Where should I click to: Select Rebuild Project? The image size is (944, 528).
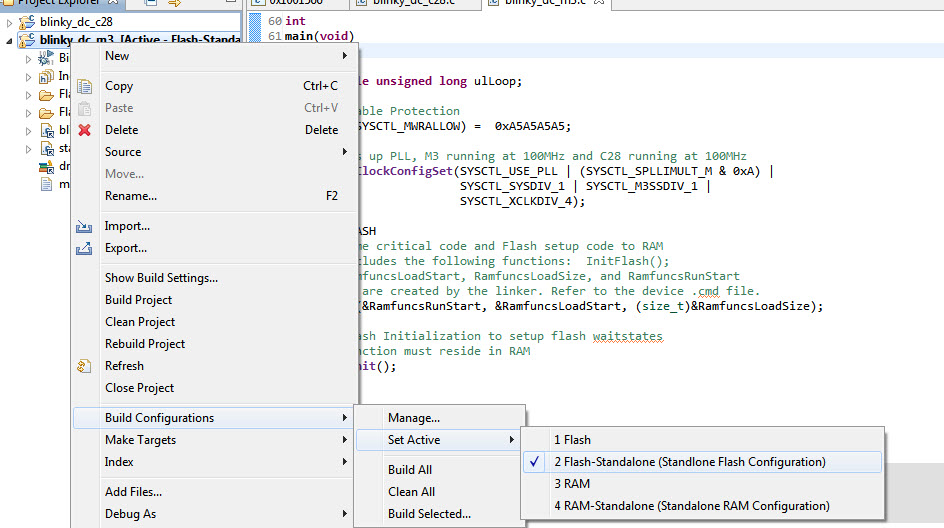click(x=213, y=344)
